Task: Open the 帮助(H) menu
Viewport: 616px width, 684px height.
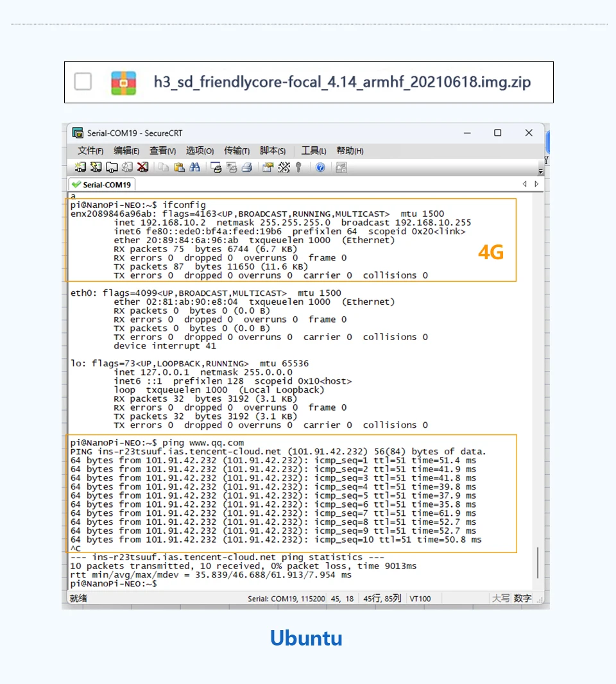Action: (350, 151)
